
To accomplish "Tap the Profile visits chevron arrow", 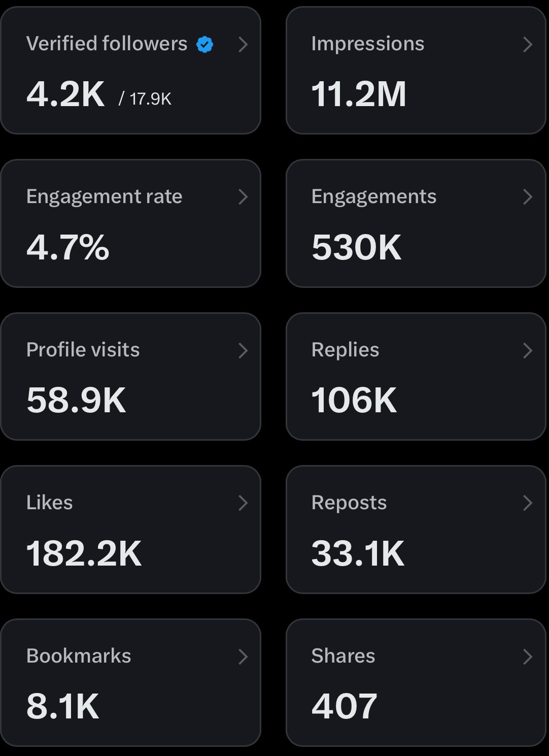I will tap(243, 350).
